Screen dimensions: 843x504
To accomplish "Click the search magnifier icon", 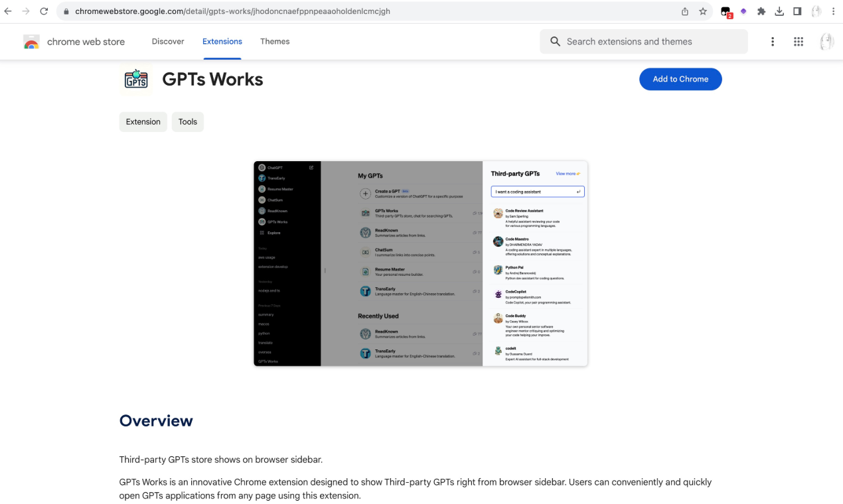I will coord(555,42).
